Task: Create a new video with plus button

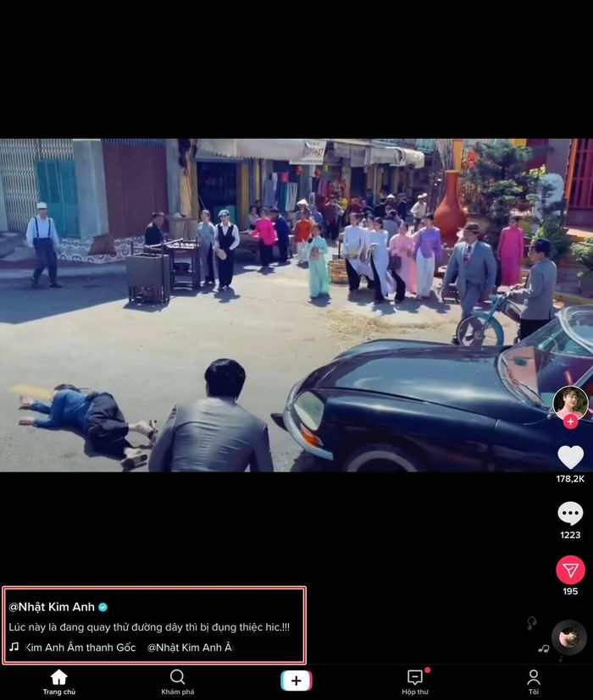Action: [x=296, y=681]
